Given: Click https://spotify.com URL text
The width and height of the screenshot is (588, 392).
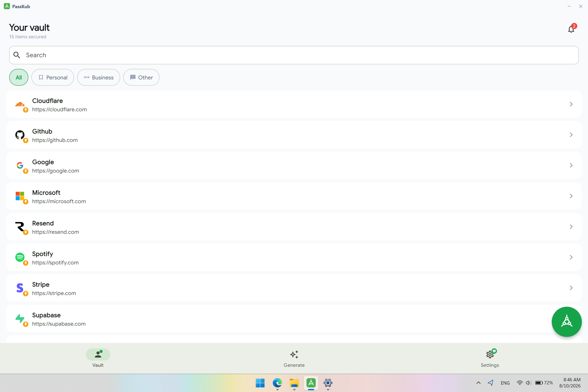Looking at the screenshot, I should click(x=55, y=263).
